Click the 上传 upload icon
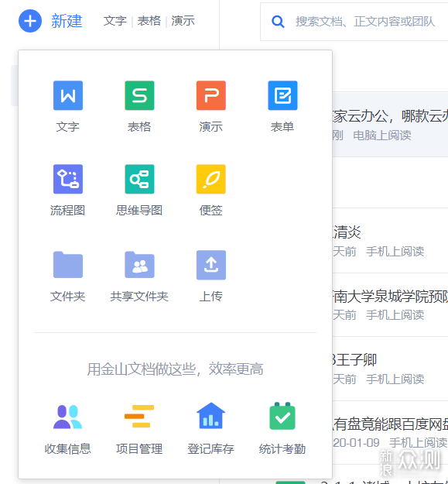Viewport: 448px width, 484px height. pyautogui.click(x=211, y=265)
